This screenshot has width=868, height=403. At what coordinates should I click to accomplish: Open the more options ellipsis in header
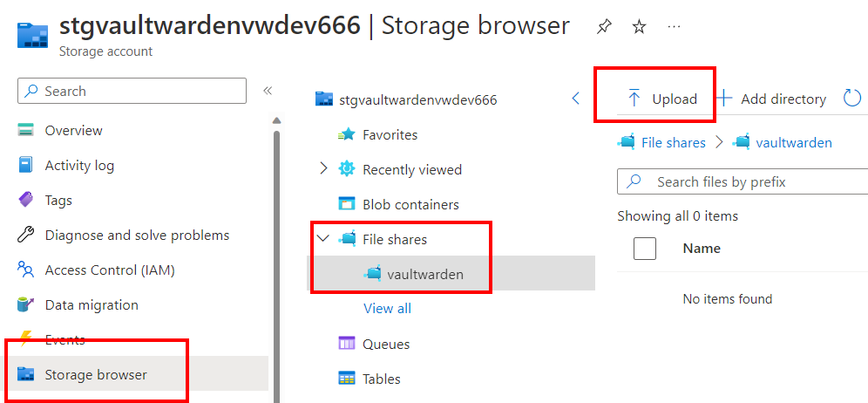coord(674,27)
